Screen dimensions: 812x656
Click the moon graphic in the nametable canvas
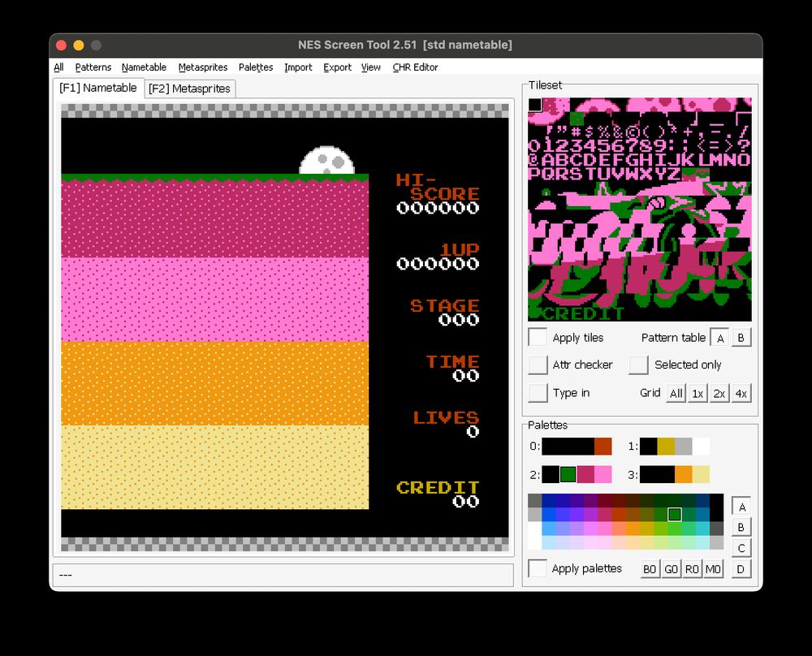point(326,161)
